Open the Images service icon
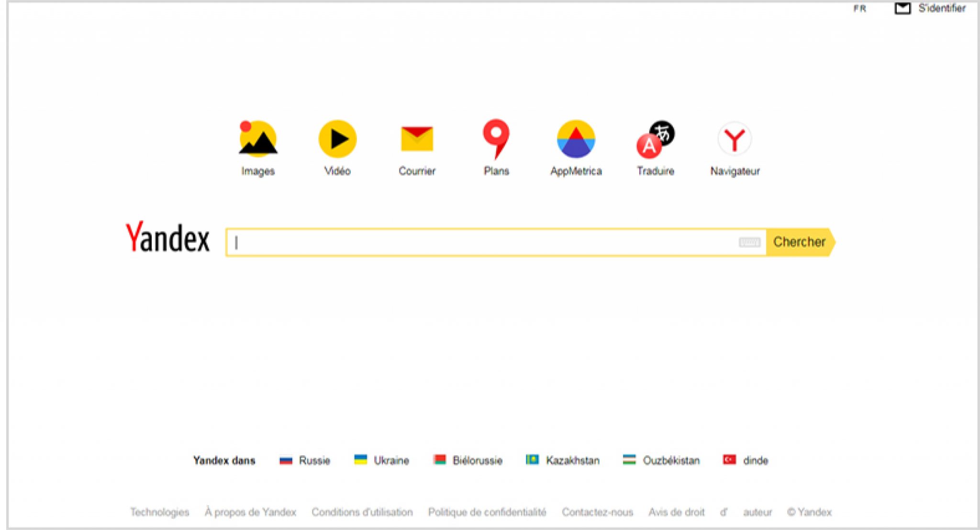The image size is (980, 530). (258, 139)
